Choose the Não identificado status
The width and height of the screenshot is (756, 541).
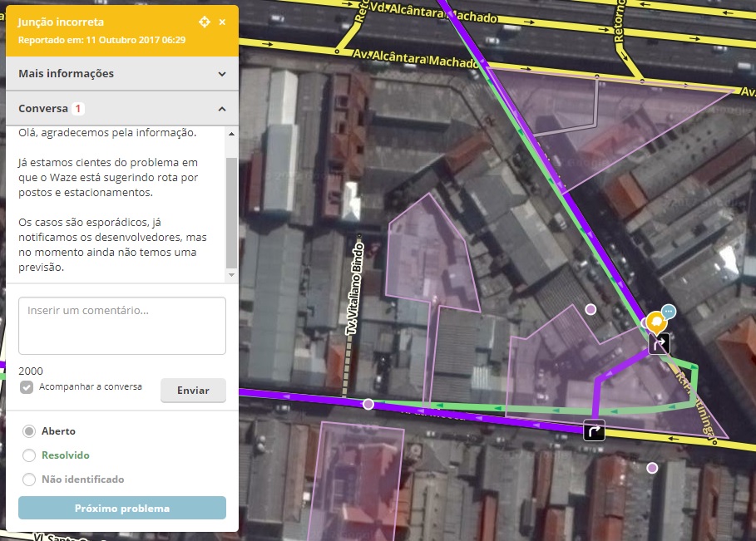click(x=29, y=480)
